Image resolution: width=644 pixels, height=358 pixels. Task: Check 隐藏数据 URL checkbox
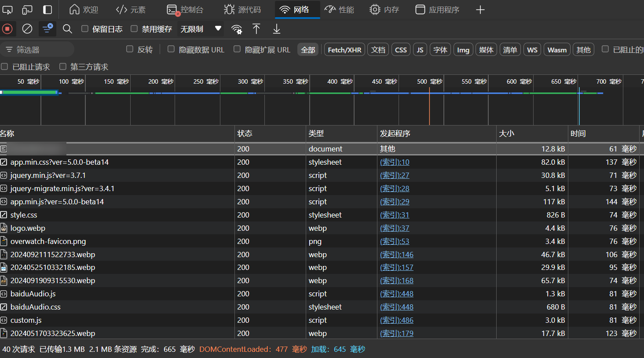[x=171, y=49]
